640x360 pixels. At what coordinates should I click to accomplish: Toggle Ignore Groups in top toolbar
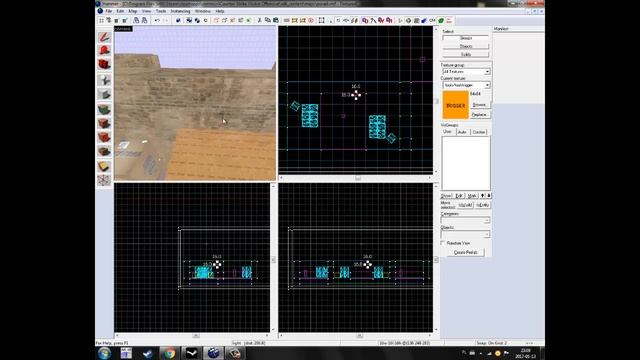coord(205,20)
